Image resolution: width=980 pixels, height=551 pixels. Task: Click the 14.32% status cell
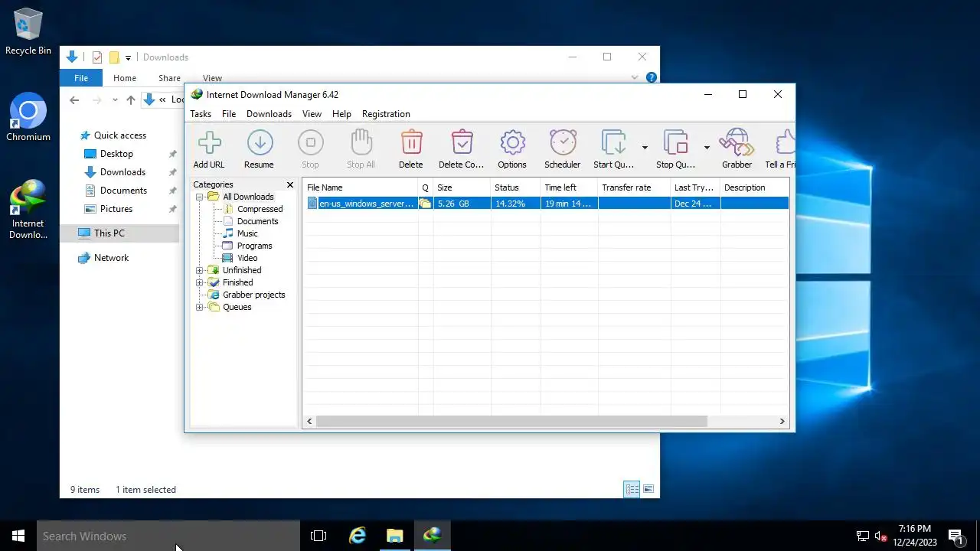[x=515, y=204]
